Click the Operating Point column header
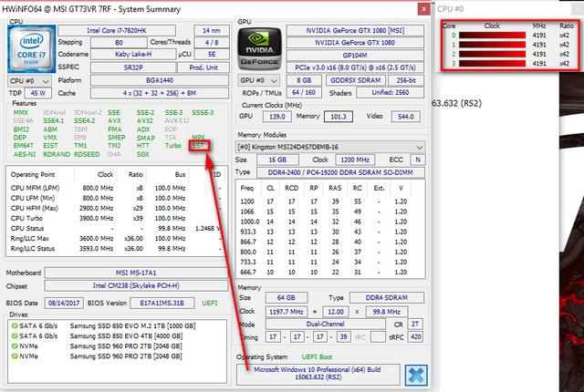Screen dimensions: 584x392 tap(33, 174)
